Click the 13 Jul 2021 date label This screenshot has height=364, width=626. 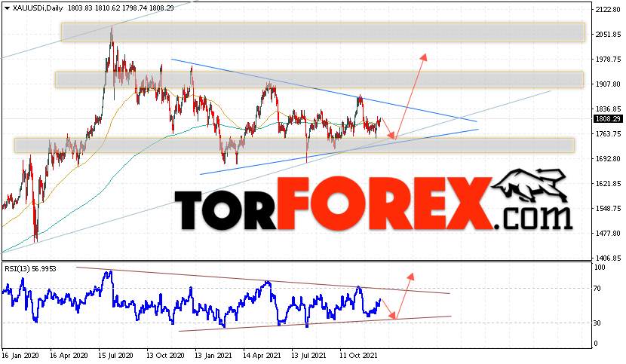(x=308, y=356)
